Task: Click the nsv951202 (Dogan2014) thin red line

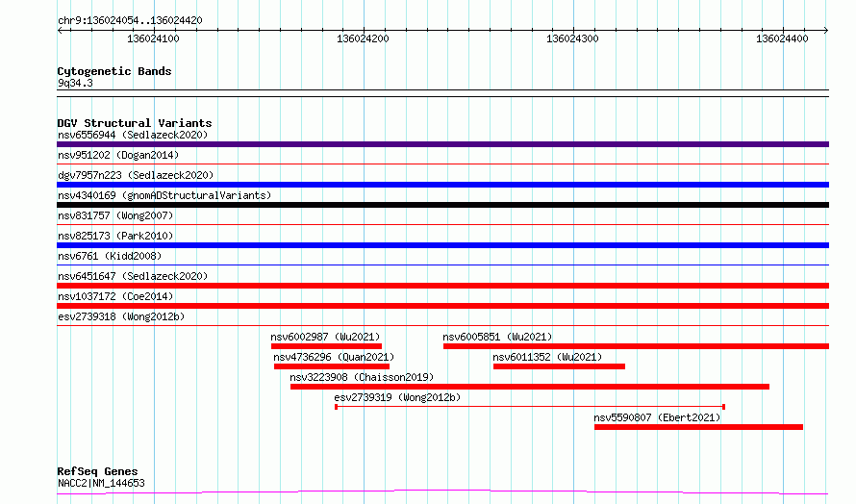Action: [x=442, y=164]
